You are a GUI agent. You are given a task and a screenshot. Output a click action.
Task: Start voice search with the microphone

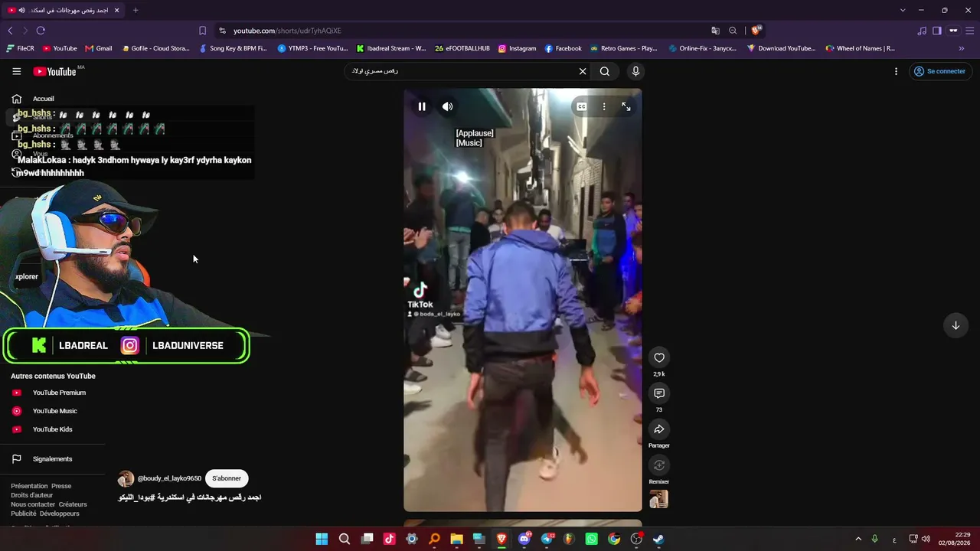click(x=635, y=71)
